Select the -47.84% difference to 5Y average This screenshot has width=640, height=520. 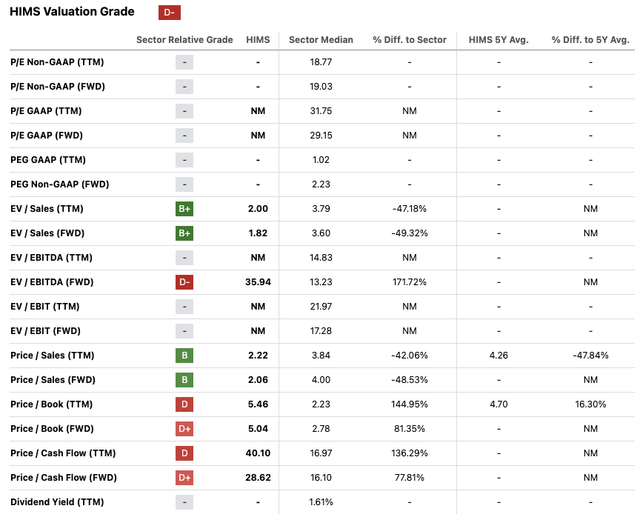(590, 356)
